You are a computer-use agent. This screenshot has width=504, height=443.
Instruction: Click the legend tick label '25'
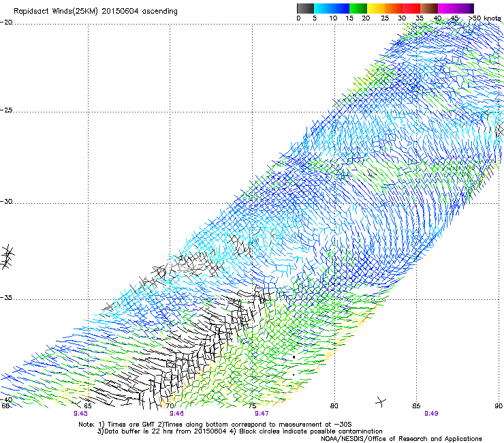(385, 18)
